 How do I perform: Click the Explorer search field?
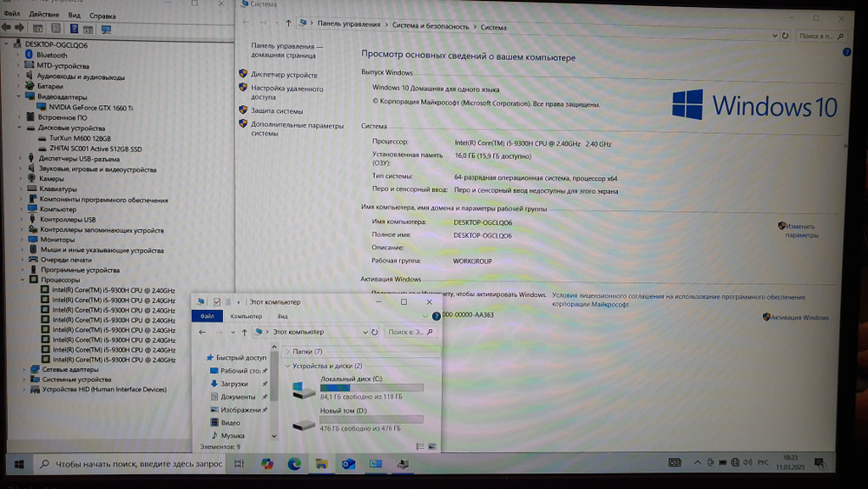click(410, 332)
